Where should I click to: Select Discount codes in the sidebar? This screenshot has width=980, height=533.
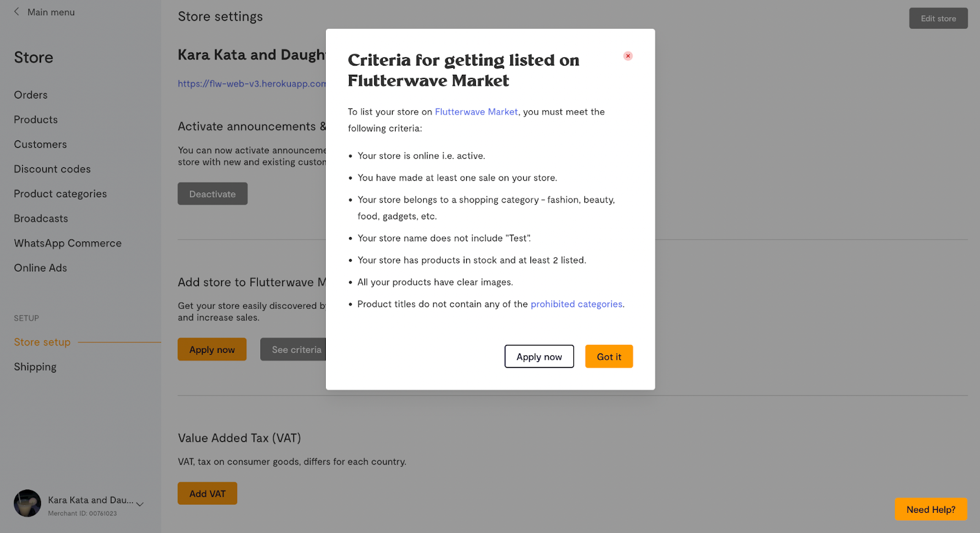(52, 169)
